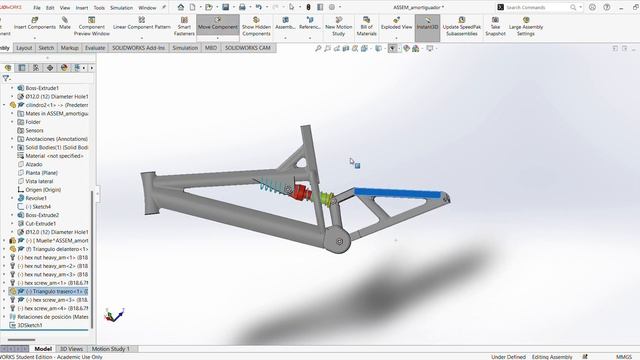
Task: Click the Print icon
Action: (x=242, y=7)
